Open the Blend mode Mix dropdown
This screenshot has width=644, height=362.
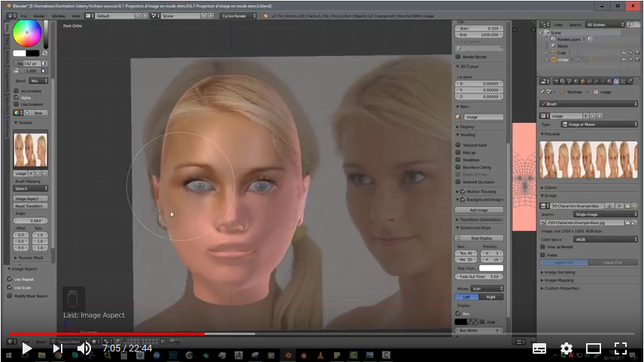click(38, 81)
